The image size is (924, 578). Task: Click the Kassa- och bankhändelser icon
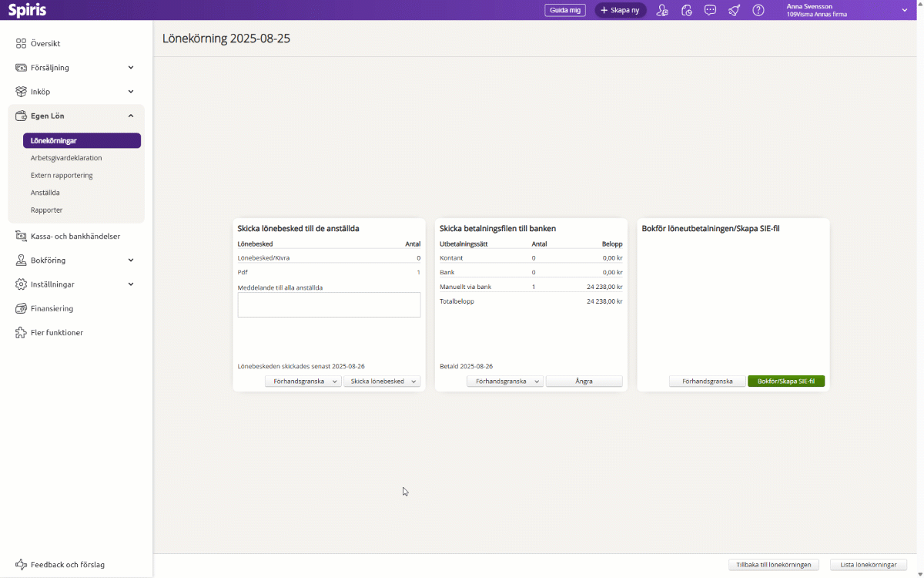[x=21, y=237]
